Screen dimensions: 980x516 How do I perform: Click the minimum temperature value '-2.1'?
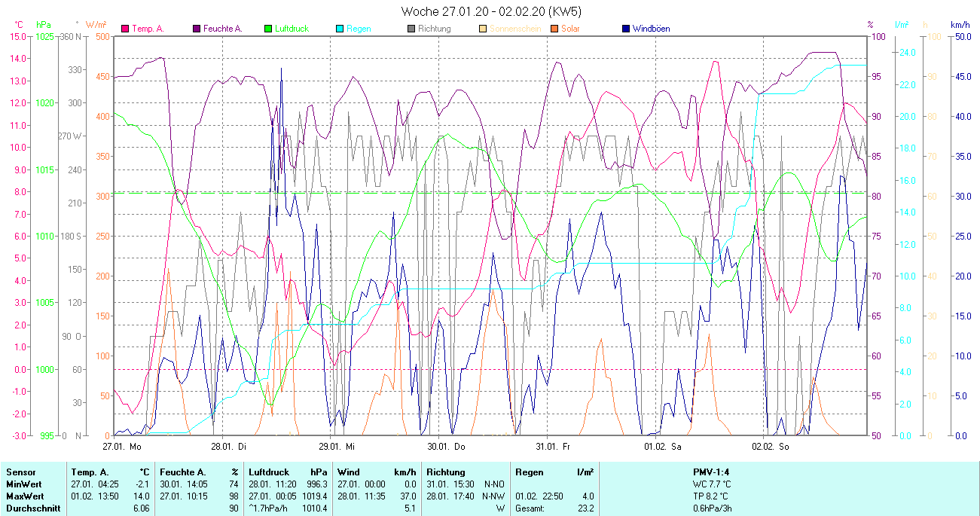[143, 484]
